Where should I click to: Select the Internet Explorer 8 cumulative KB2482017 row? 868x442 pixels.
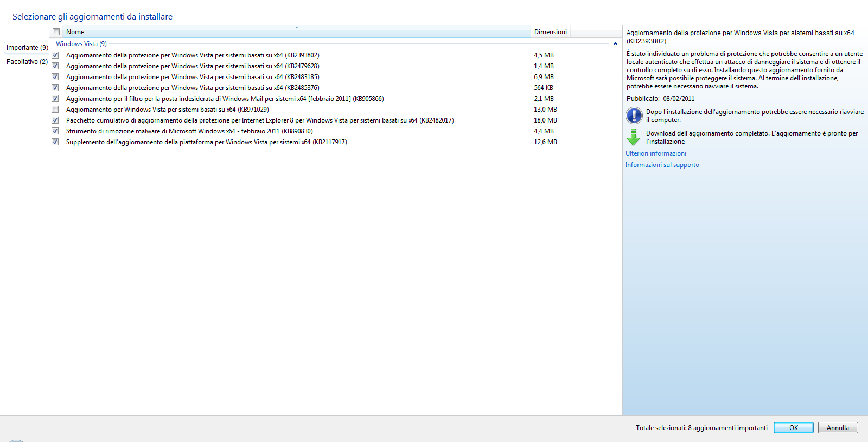[x=336, y=120]
